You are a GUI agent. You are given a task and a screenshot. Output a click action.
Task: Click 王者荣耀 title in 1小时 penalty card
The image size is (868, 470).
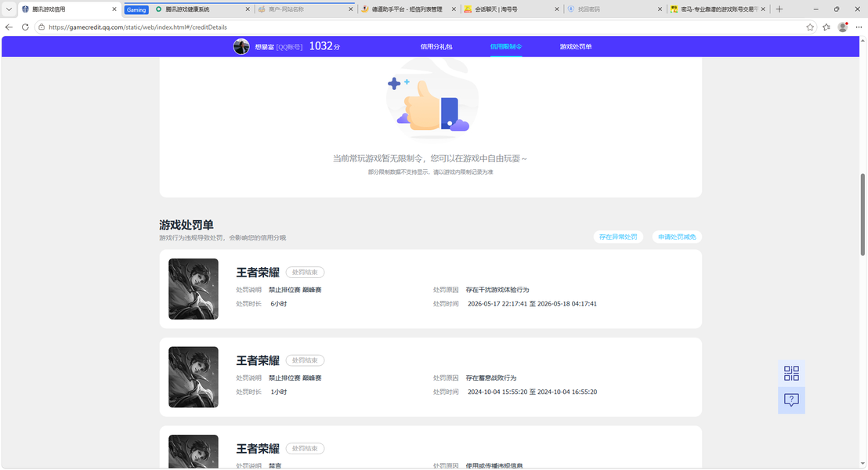pos(258,360)
